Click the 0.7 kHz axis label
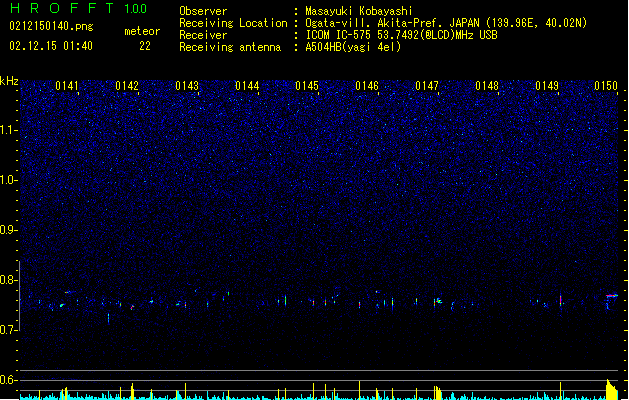 (9, 330)
